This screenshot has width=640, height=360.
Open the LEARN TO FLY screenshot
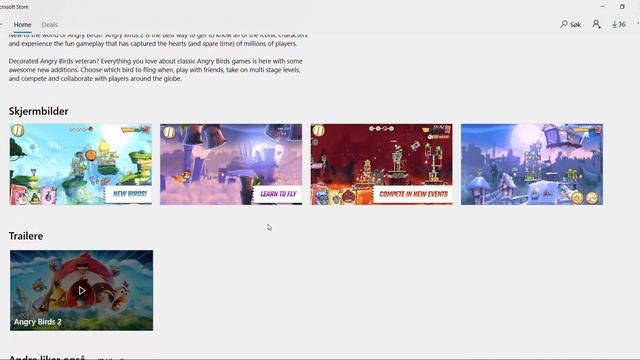tap(231, 164)
